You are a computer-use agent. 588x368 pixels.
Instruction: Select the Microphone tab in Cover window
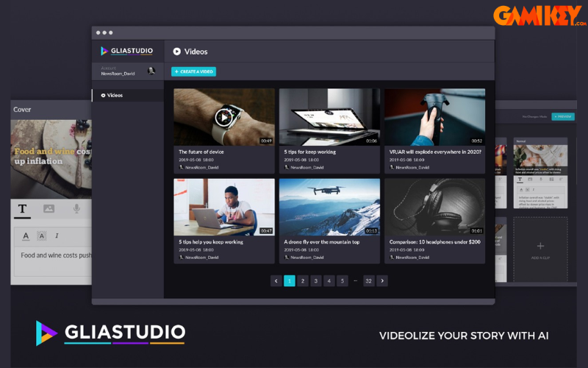pyautogui.click(x=76, y=208)
